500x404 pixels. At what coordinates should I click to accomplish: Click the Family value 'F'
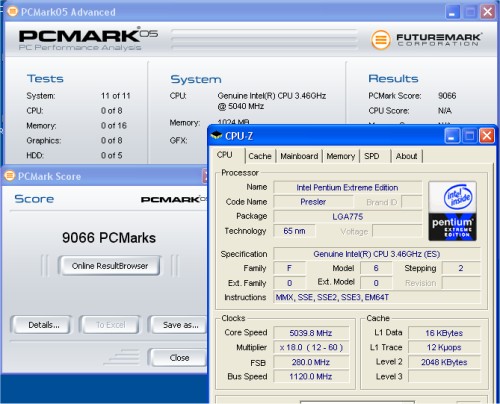coord(289,268)
